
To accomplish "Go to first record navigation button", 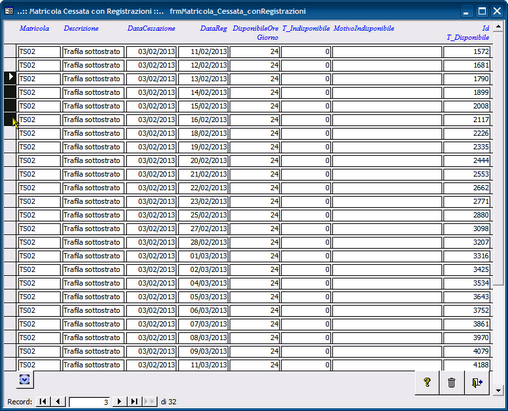I will click(43, 402).
